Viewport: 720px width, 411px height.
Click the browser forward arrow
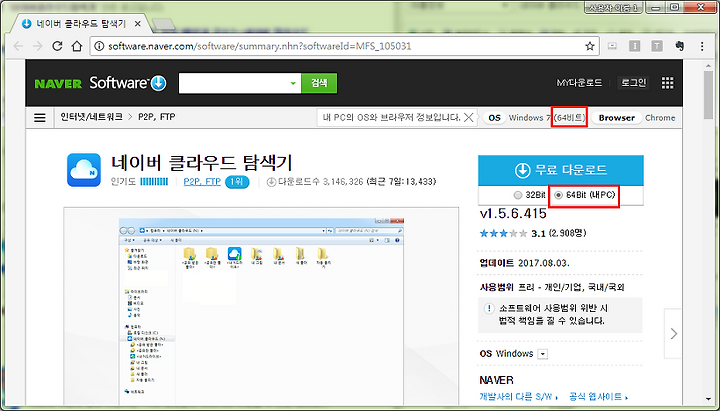tap(38, 46)
